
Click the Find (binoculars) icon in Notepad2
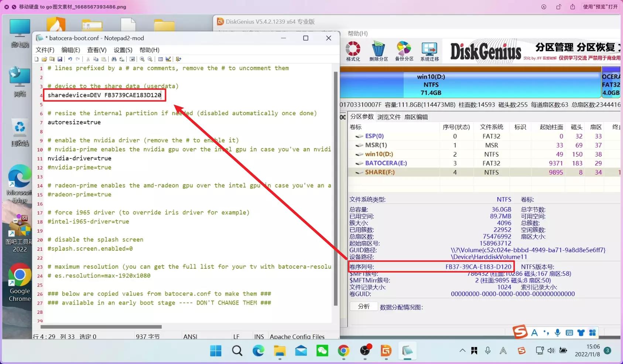114,59
